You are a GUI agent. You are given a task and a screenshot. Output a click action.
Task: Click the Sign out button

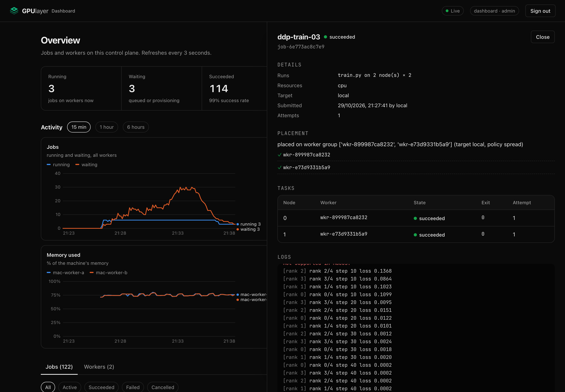pos(540,11)
